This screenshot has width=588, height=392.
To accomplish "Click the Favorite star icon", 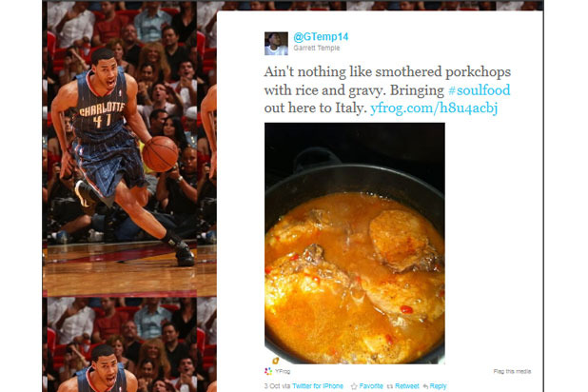I will 354,386.
